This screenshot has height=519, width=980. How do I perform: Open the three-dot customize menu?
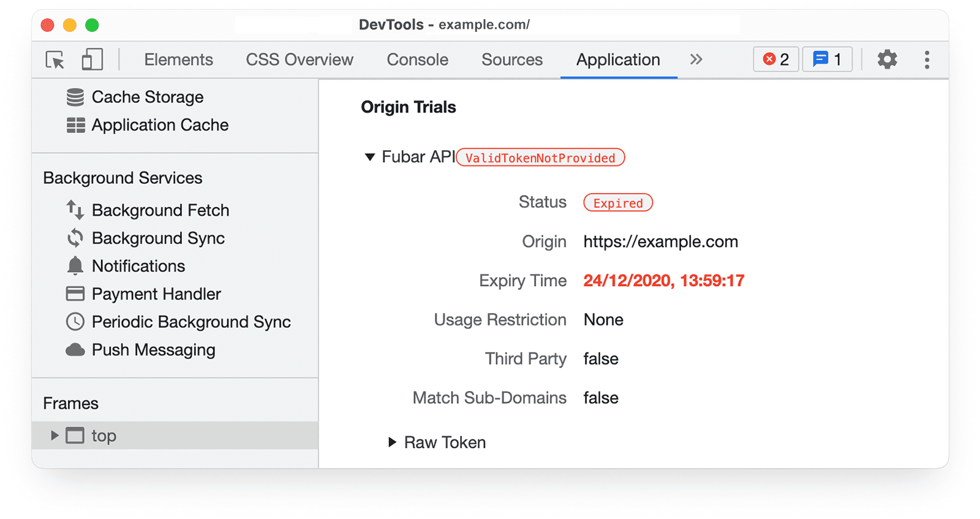[x=927, y=59]
